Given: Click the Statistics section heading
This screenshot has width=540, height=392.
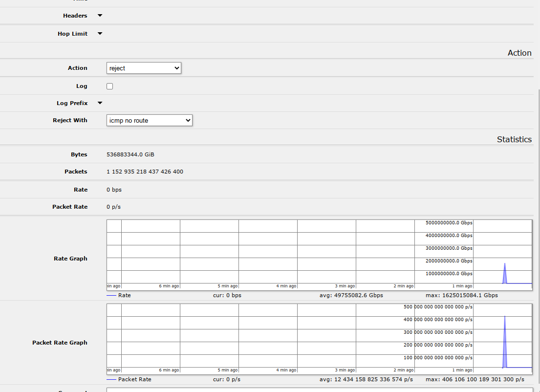Looking at the screenshot, I should [514, 139].
